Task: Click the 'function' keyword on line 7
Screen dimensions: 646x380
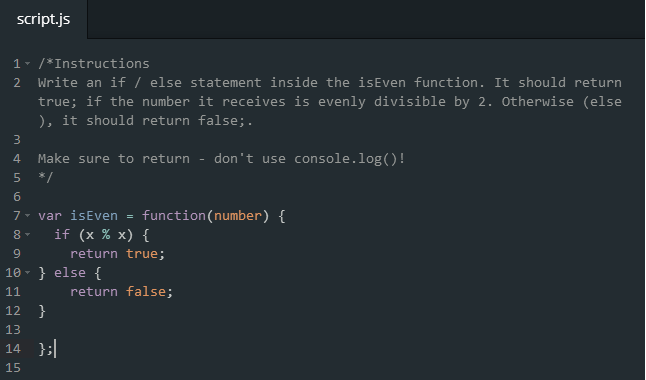Action: (x=174, y=216)
